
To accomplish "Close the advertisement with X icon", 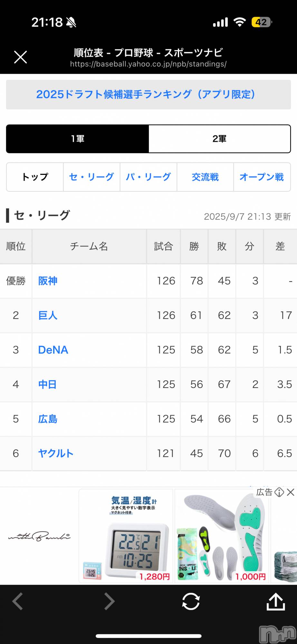I will click(x=290, y=492).
